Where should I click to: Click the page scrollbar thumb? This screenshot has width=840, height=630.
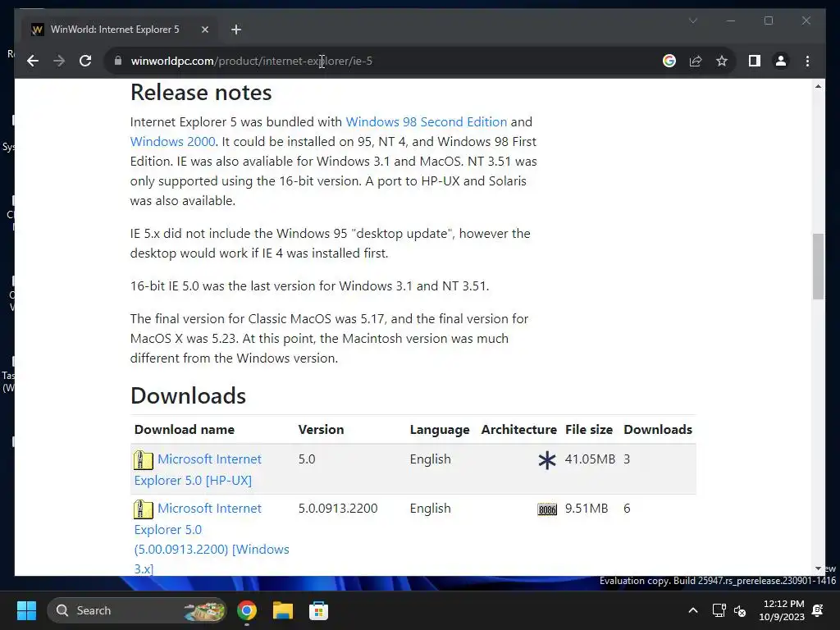click(x=818, y=267)
